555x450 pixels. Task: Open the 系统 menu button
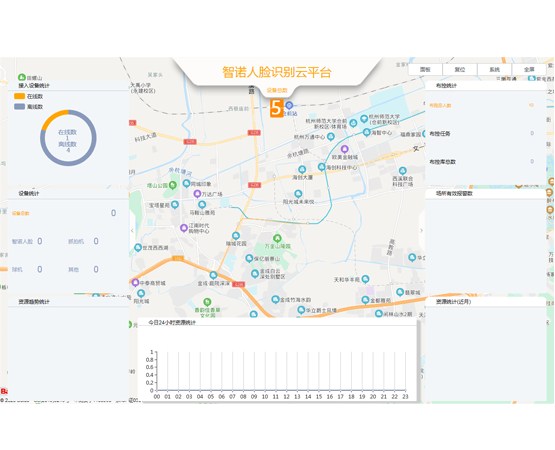pos(494,69)
